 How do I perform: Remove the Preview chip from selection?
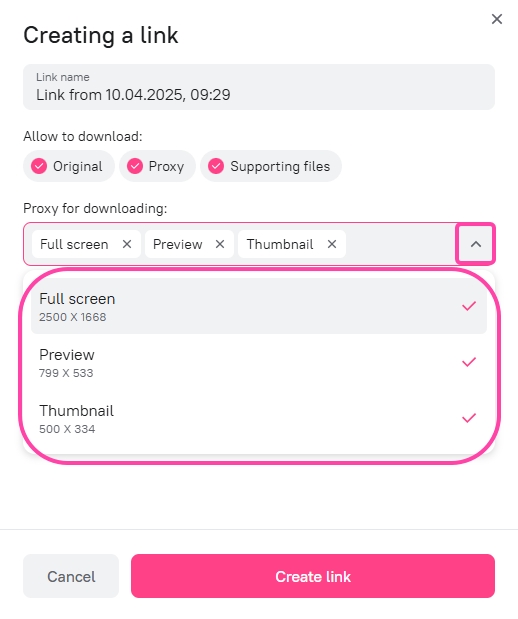coord(220,244)
